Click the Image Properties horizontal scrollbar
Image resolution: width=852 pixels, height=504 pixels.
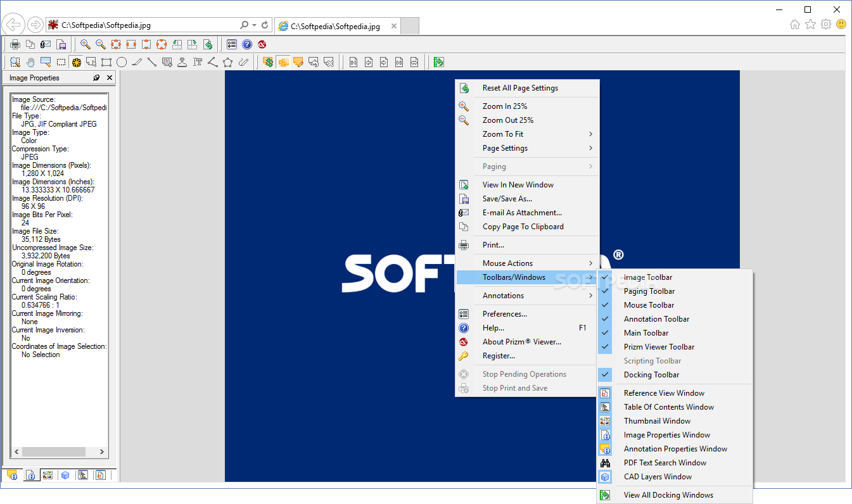[59, 453]
